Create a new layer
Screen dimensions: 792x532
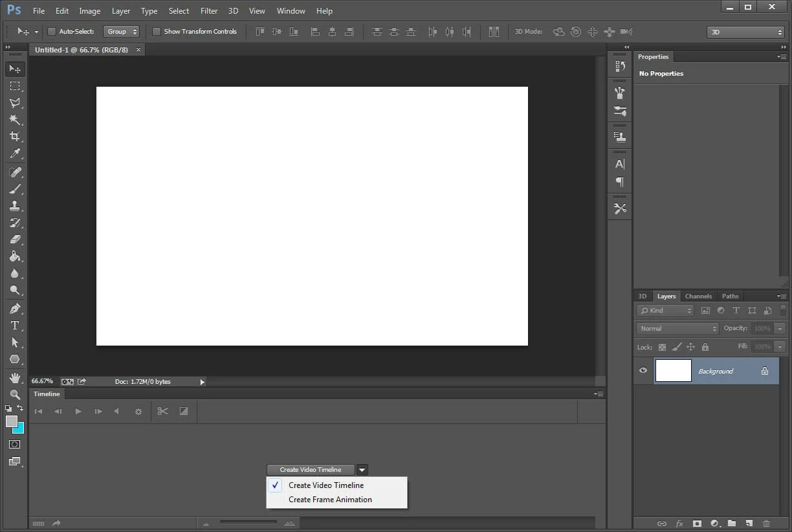click(x=749, y=524)
